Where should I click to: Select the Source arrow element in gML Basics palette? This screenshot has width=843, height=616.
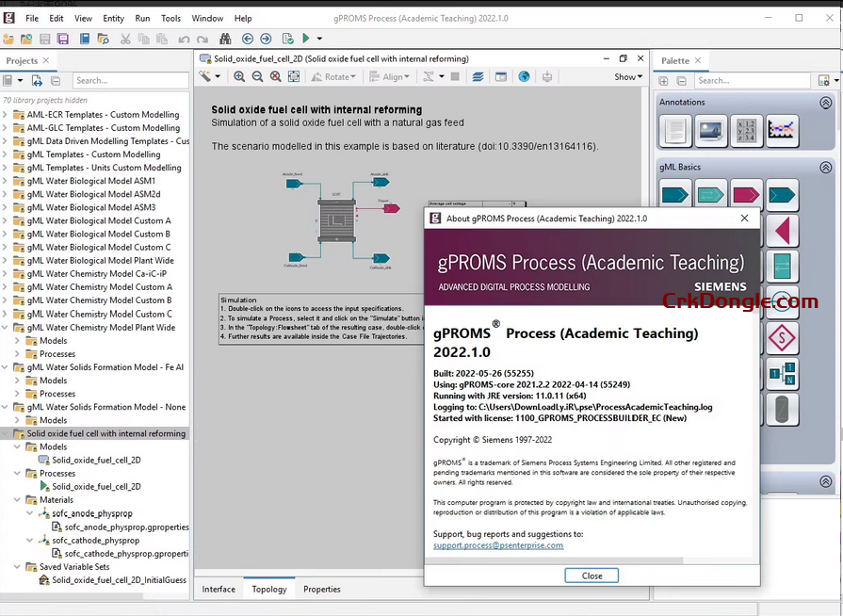674,195
